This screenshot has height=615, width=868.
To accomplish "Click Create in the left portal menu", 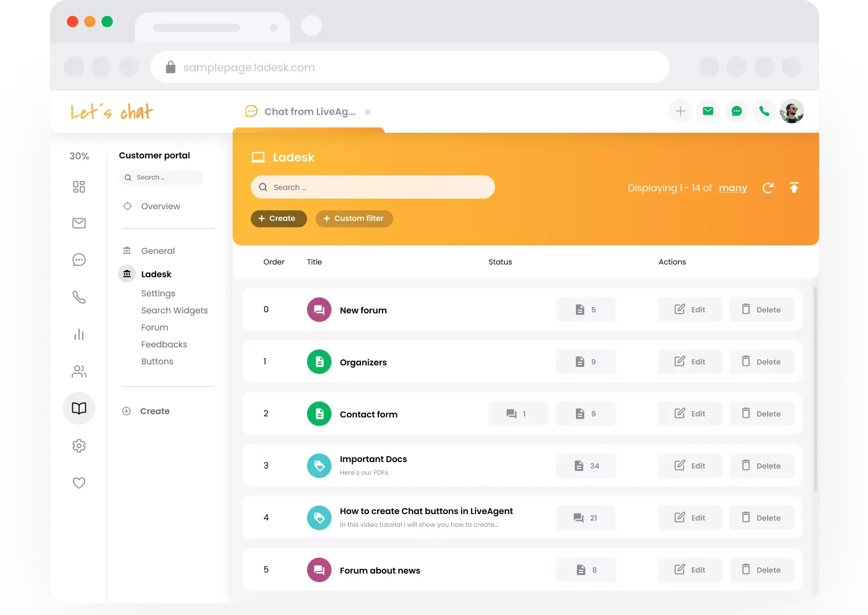I will pos(146,411).
